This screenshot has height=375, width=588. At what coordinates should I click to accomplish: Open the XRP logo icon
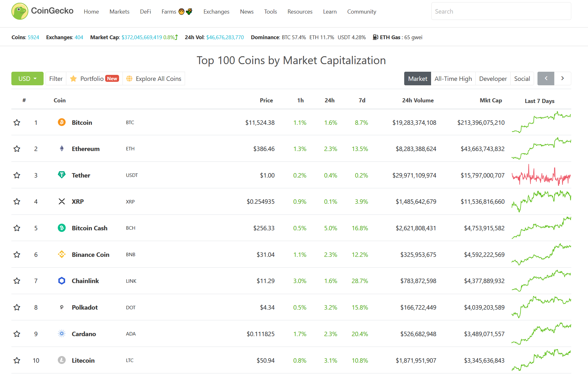[62, 202]
